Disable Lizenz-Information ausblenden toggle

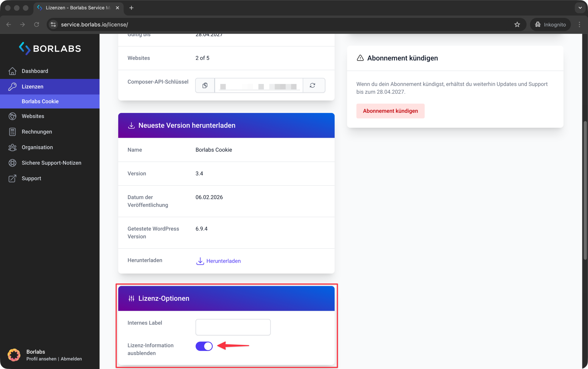tap(204, 346)
